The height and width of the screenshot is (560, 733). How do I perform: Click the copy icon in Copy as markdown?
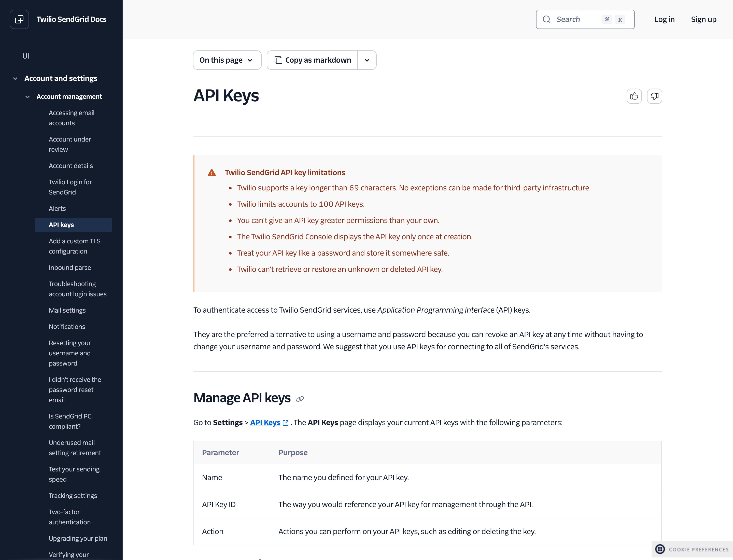[278, 60]
